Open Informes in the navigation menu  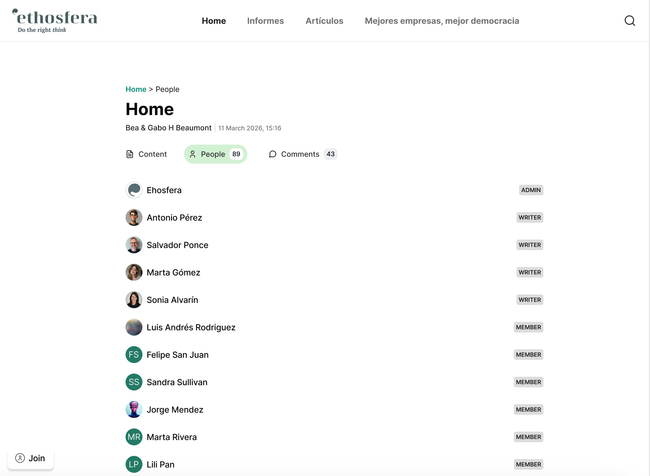[x=265, y=21]
